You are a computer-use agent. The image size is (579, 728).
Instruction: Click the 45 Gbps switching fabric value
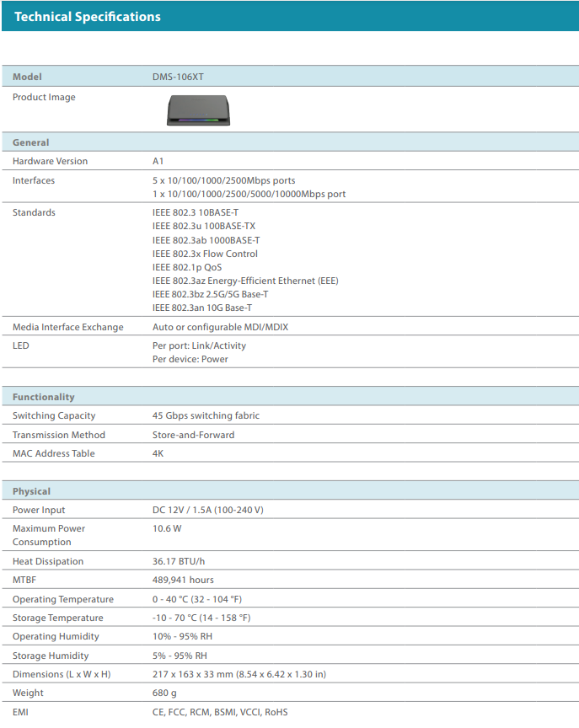click(206, 415)
